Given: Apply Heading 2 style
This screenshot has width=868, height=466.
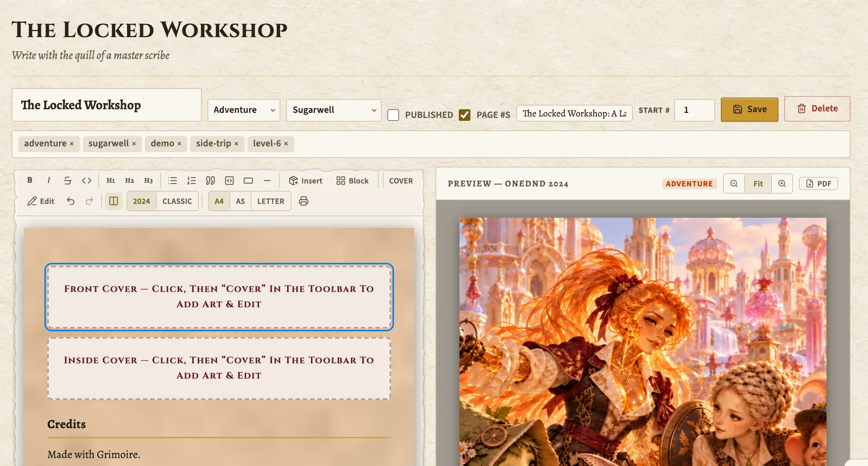Looking at the screenshot, I should coord(130,180).
